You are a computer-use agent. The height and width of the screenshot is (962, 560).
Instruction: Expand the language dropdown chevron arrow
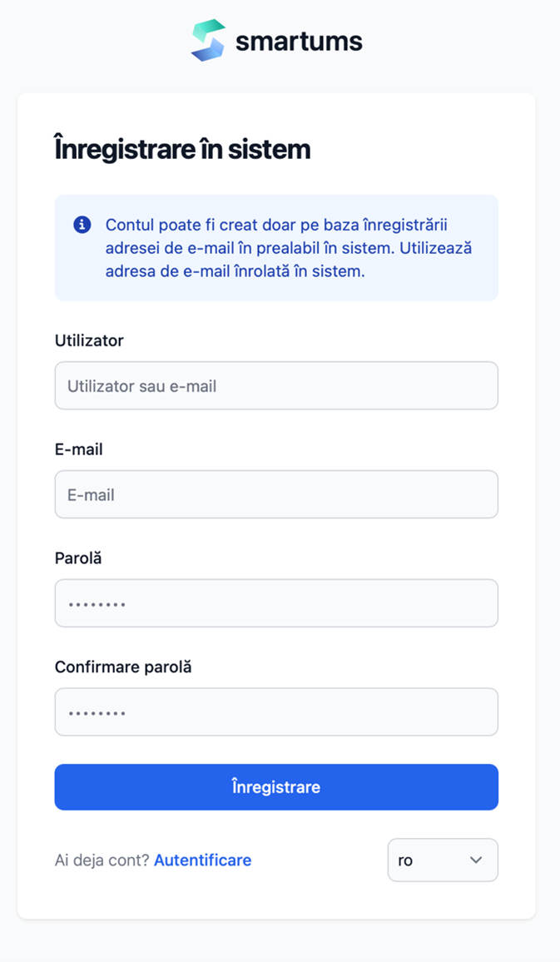pyautogui.click(x=476, y=860)
